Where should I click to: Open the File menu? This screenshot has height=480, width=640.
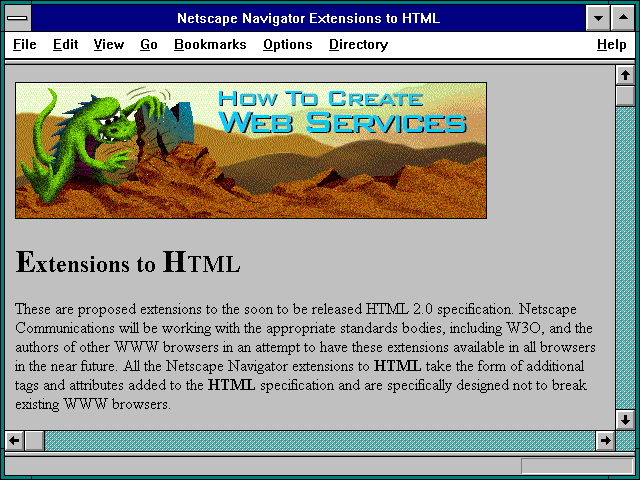click(24, 44)
